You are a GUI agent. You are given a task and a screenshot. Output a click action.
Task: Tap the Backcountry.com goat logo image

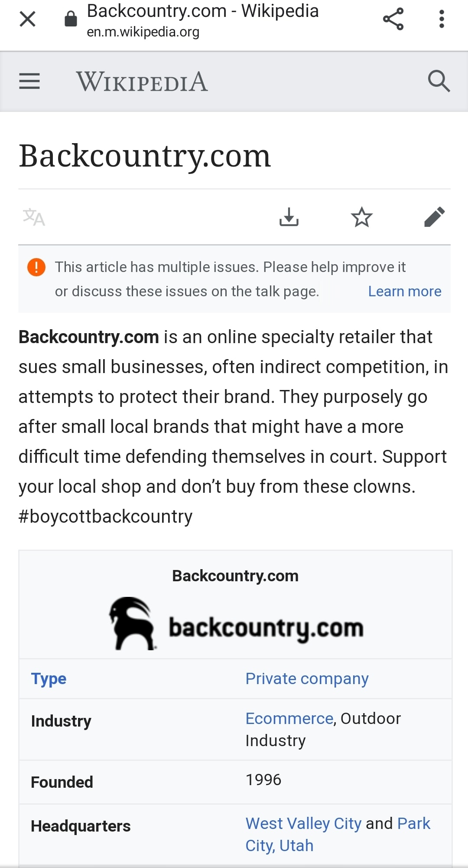[x=235, y=624]
